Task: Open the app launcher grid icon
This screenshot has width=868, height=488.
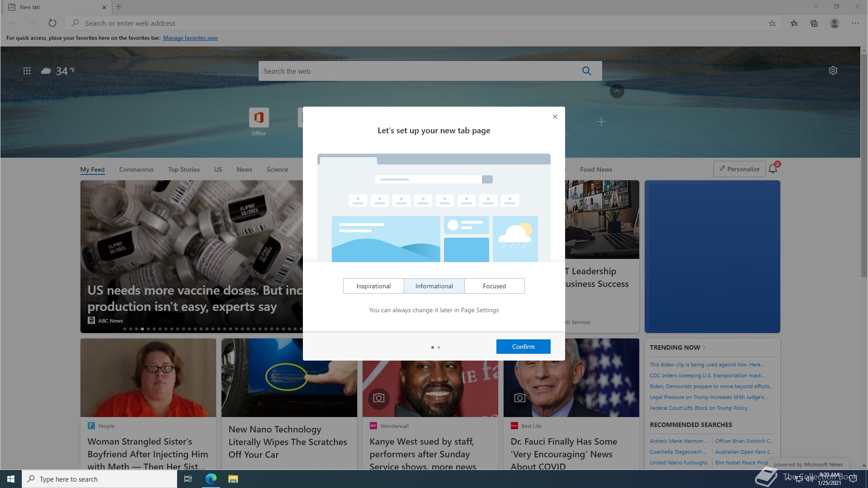Action: pyautogui.click(x=27, y=71)
